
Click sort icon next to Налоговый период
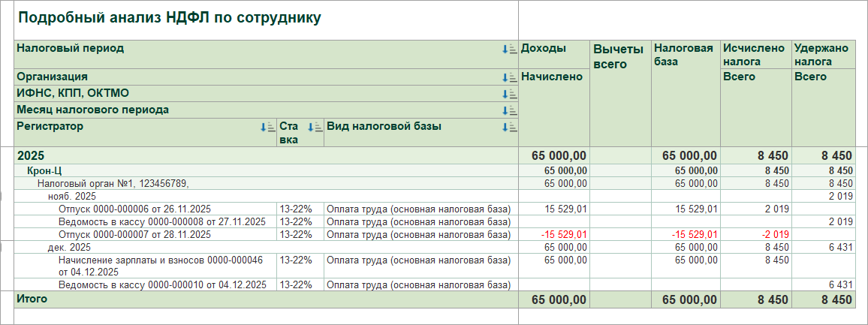coord(509,50)
